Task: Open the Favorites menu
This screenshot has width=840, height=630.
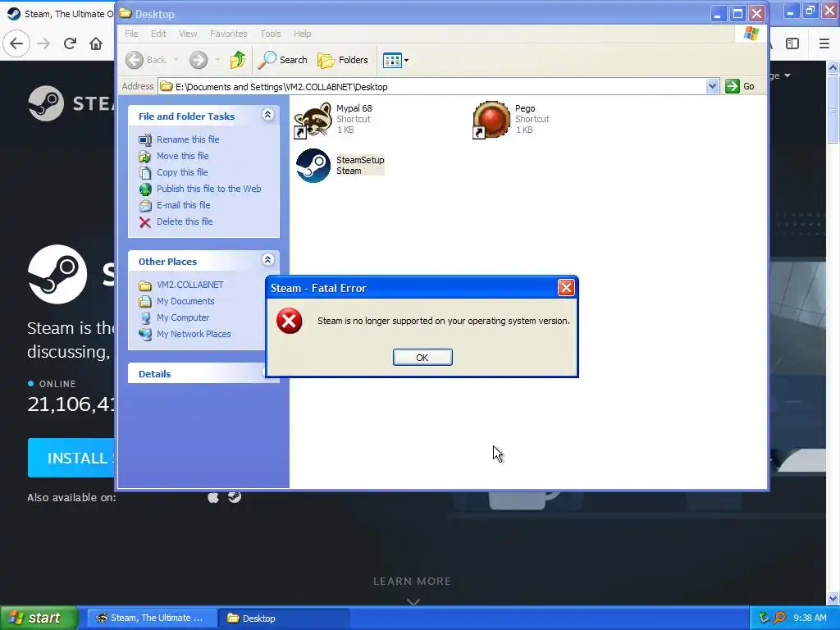Action: [229, 34]
